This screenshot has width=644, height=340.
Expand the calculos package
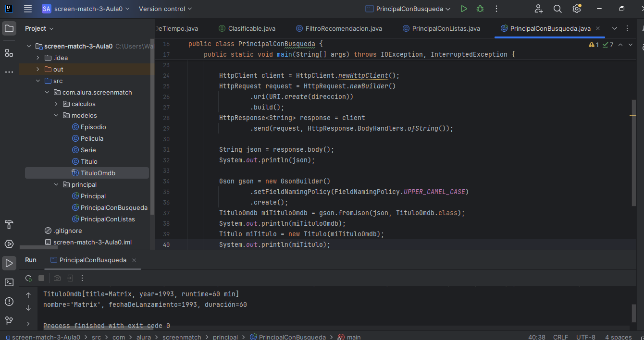[56, 104]
